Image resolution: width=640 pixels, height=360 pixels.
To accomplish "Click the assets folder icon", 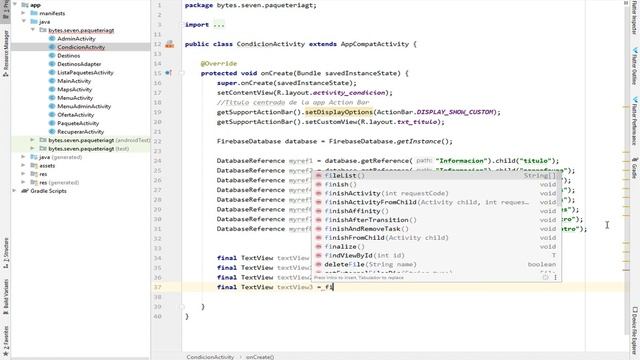I will tap(34, 166).
